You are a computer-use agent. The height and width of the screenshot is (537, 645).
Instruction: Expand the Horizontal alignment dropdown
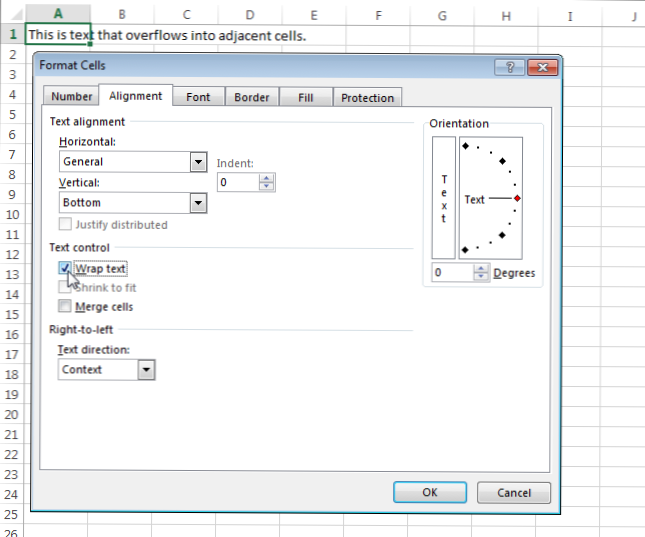(x=198, y=162)
